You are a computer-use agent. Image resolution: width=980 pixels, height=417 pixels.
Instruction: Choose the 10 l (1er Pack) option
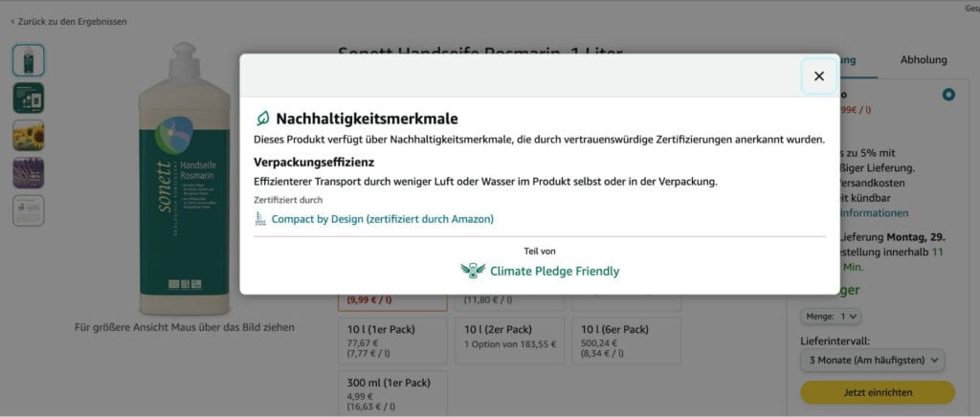point(392,341)
